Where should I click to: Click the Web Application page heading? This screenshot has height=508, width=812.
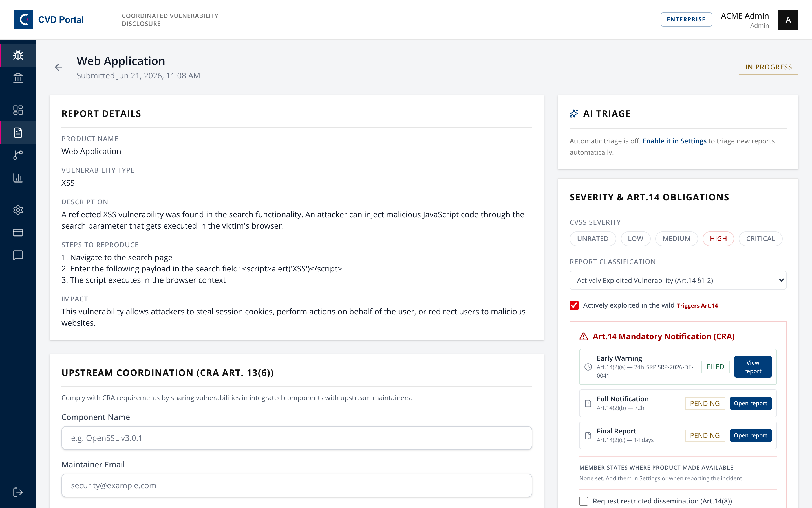click(121, 61)
